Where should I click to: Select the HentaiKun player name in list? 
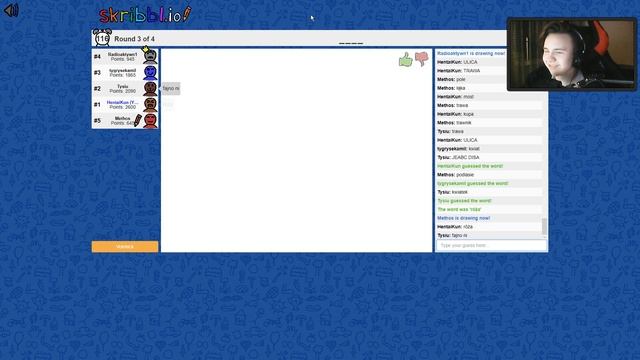coord(122,102)
